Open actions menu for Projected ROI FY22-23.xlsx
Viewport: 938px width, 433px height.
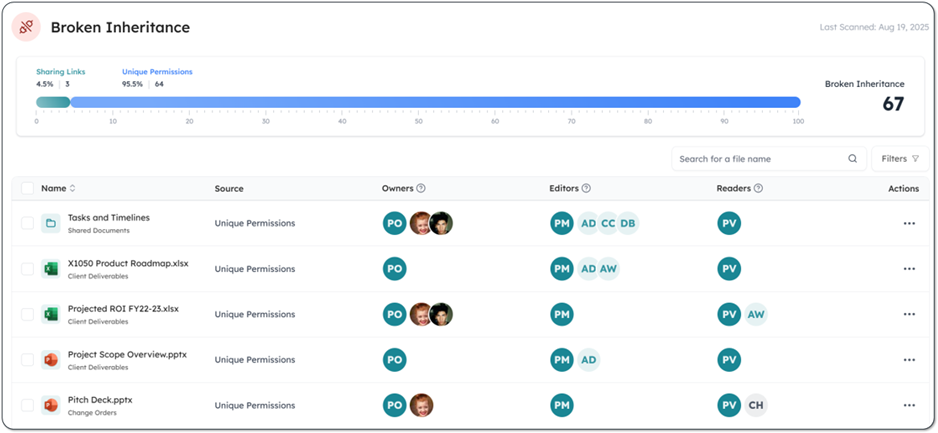(x=908, y=314)
